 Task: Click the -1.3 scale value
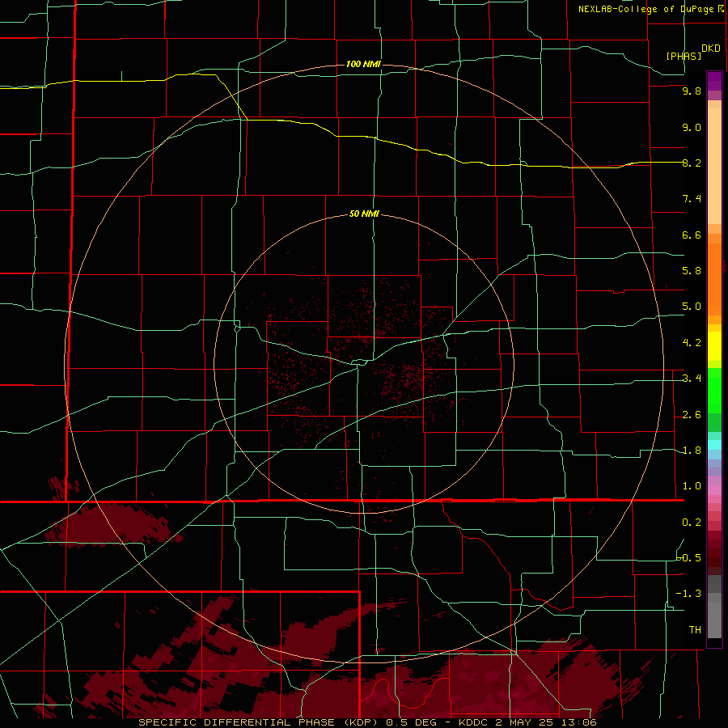(689, 595)
